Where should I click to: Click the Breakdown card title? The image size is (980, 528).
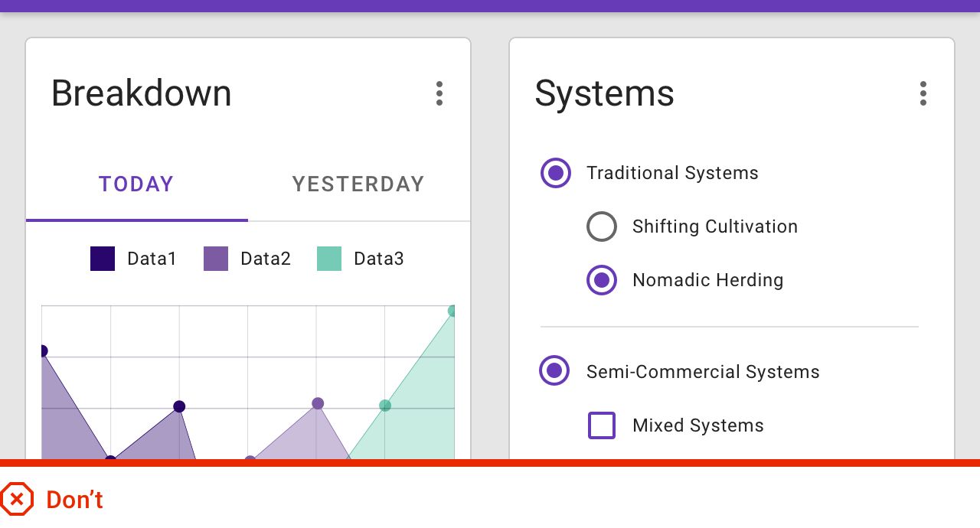[142, 93]
